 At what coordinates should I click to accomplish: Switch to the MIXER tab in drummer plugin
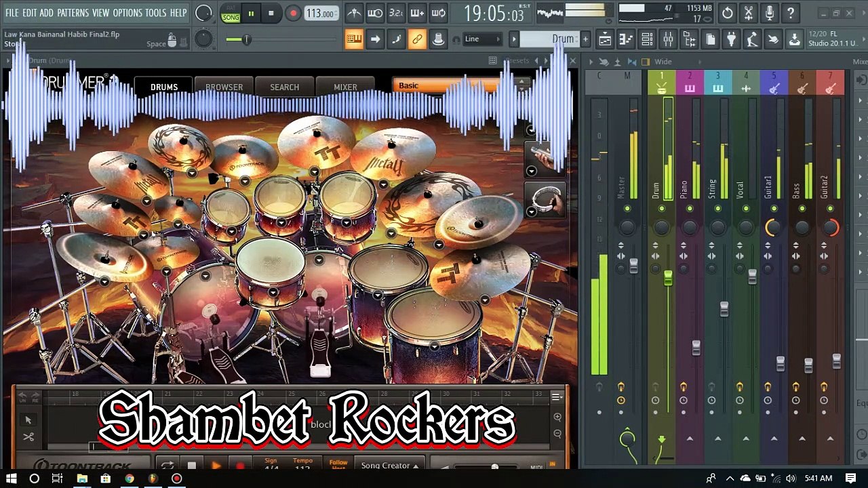tap(345, 87)
